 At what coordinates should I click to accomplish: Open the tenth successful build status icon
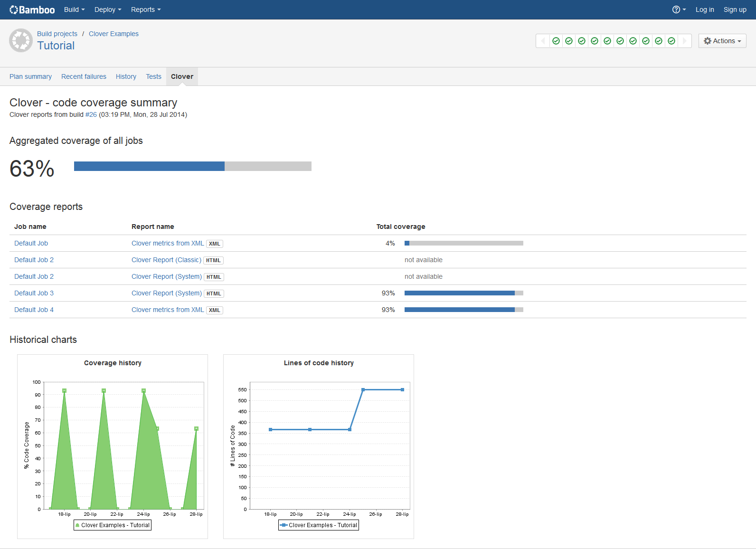(x=671, y=41)
